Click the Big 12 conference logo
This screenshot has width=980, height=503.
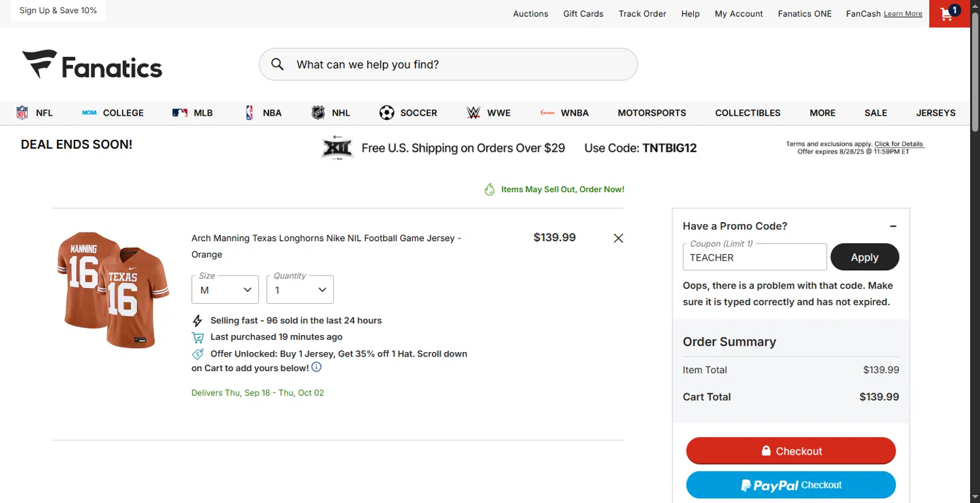(338, 148)
